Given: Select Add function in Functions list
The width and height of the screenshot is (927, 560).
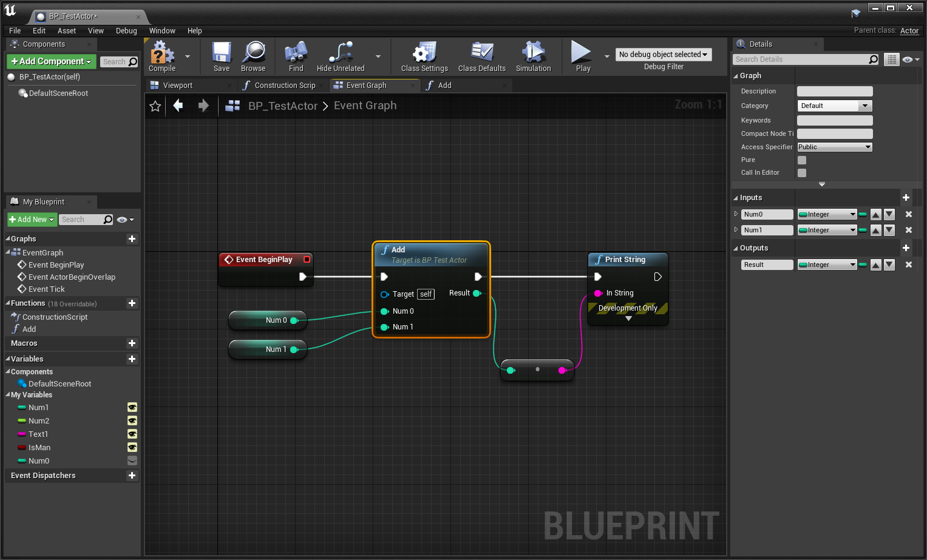Looking at the screenshot, I should tap(29, 329).
